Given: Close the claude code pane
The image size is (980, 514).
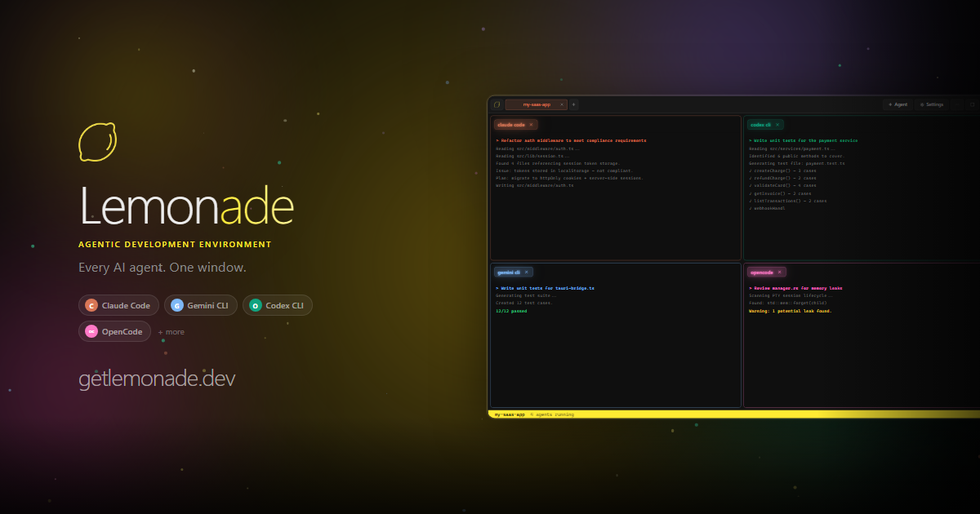Looking at the screenshot, I should point(531,125).
